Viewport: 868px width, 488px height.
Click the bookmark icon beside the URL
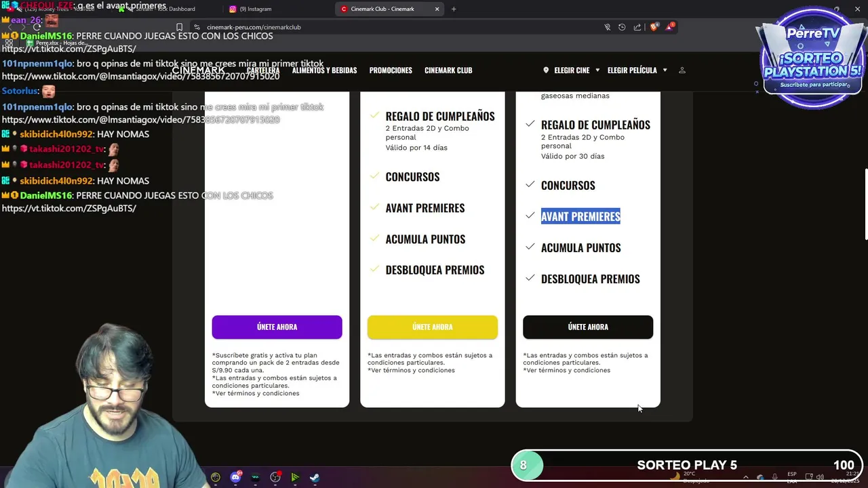[179, 27]
